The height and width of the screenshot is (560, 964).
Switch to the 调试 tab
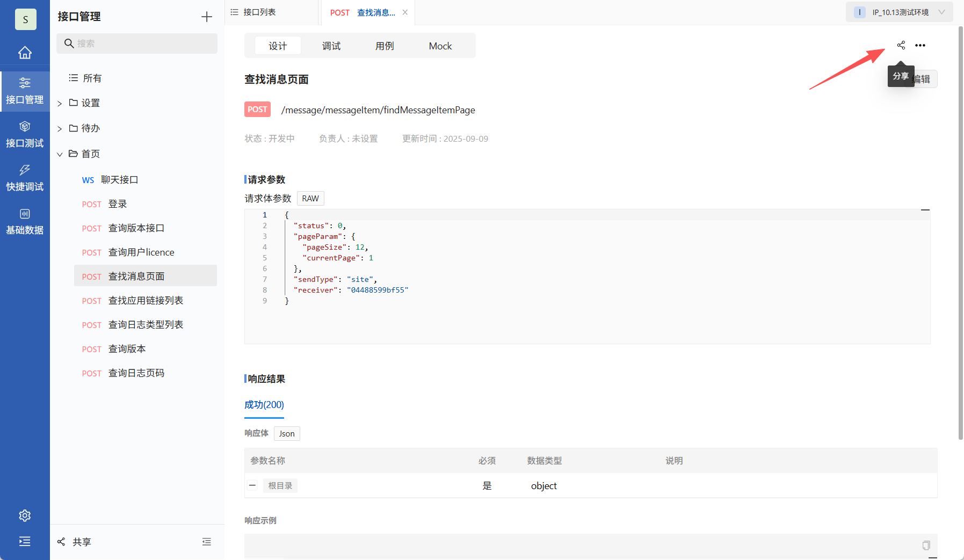tap(331, 46)
